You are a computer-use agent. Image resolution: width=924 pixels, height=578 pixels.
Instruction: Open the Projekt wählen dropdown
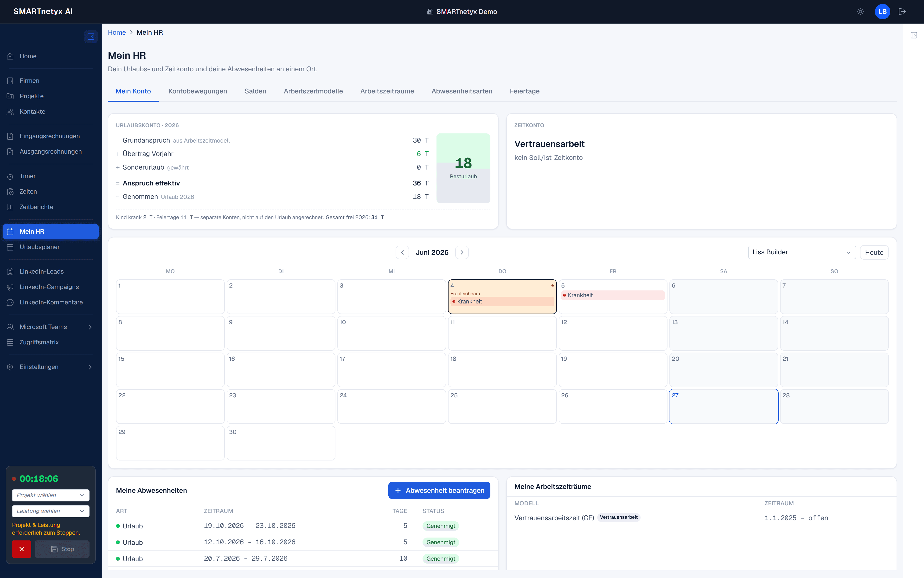pyautogui.click(x=51, y=495)
